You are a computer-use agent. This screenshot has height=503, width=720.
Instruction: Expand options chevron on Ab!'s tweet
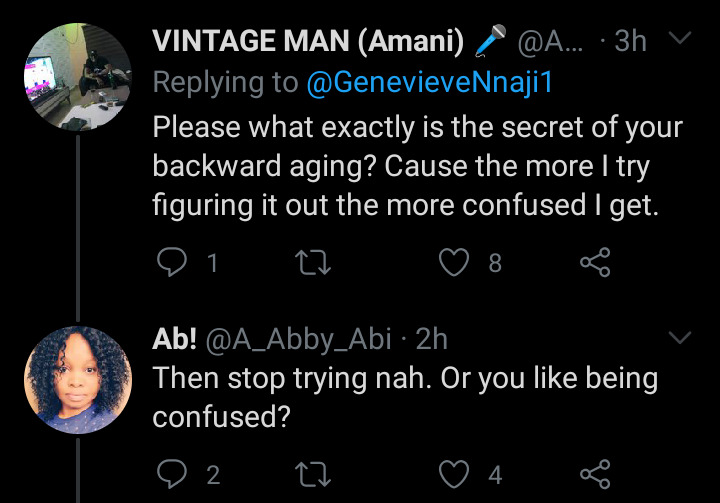pyautogui.click(x=679, y=338)
